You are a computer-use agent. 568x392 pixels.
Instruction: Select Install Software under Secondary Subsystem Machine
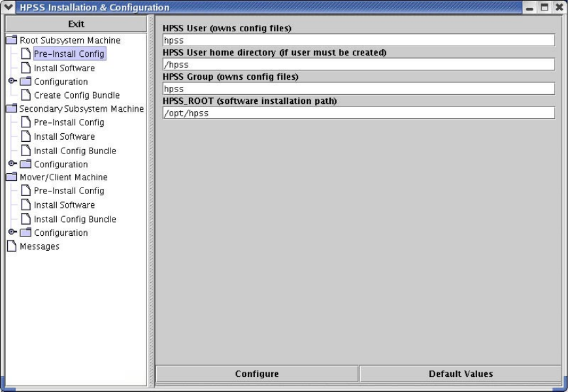pos(65,137)
